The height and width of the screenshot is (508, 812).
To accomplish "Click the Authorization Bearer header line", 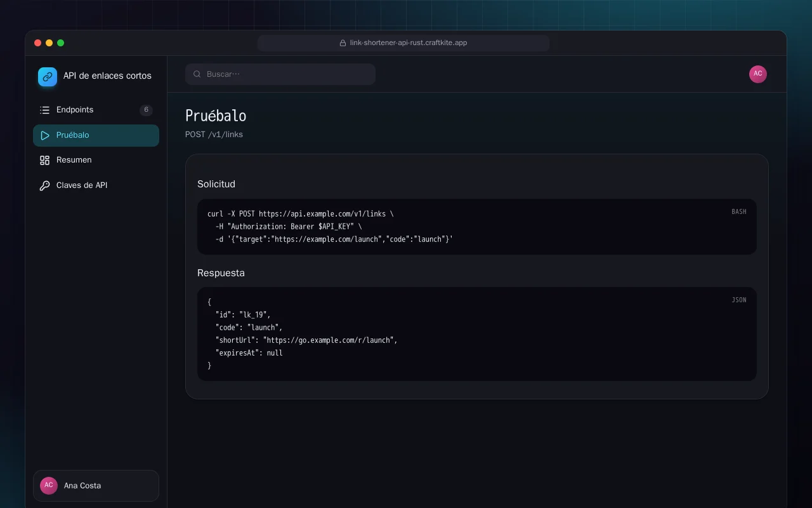I will click(290, 227).
